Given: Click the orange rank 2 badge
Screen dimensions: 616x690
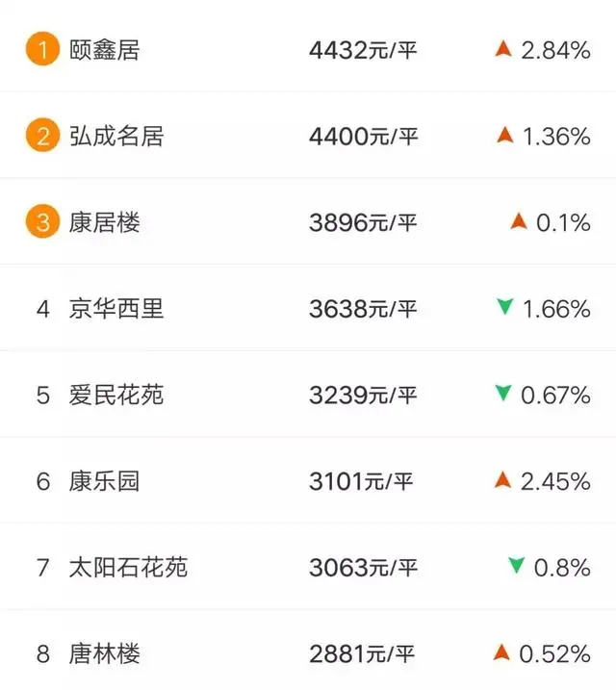Looking at the screenshot, I should pyautogui.click(x=42, y=135).
